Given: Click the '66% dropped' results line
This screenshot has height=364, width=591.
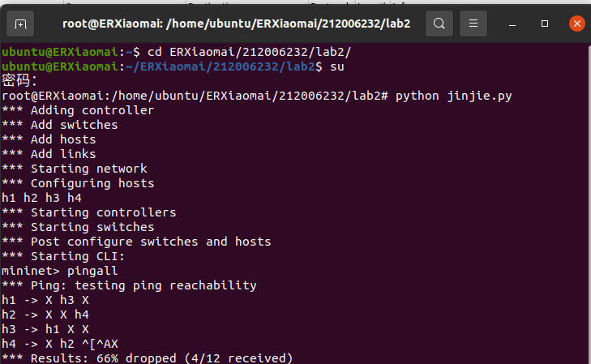Looking at the screenshot, I should [x=146, y=358].
